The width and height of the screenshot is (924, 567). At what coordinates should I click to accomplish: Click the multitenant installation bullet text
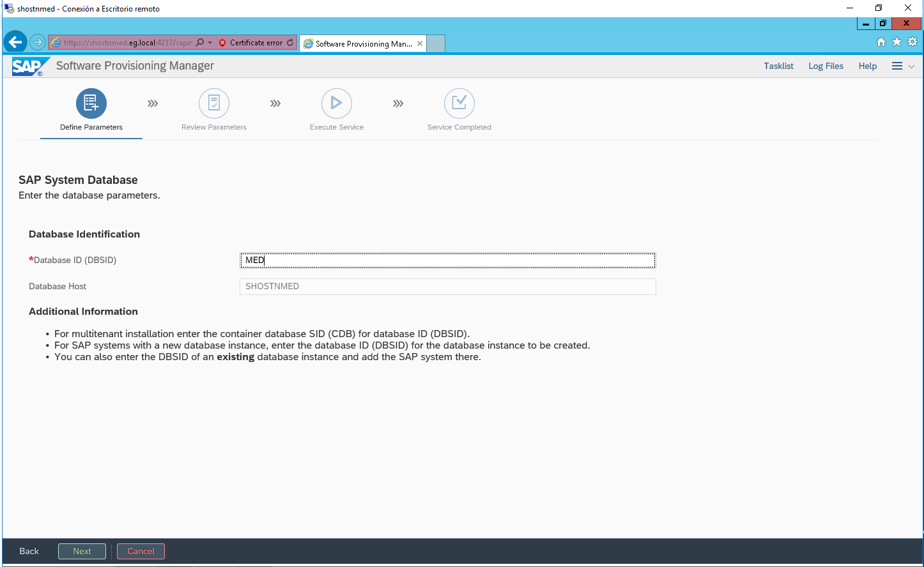pyautogui.click(x=262, y=334)
